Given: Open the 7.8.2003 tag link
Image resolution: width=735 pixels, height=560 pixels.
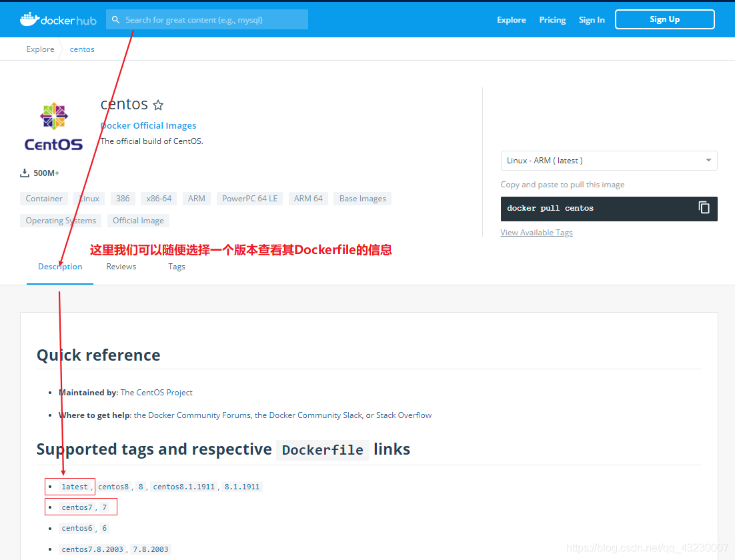Looking at the screenshot, I should click(x=151, y=549).
